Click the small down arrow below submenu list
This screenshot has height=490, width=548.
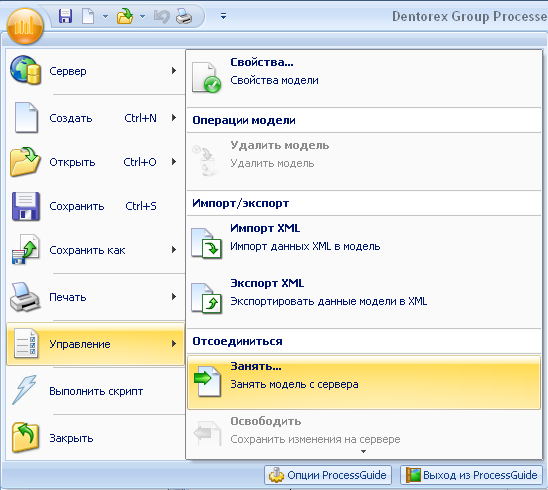[363, 452]
